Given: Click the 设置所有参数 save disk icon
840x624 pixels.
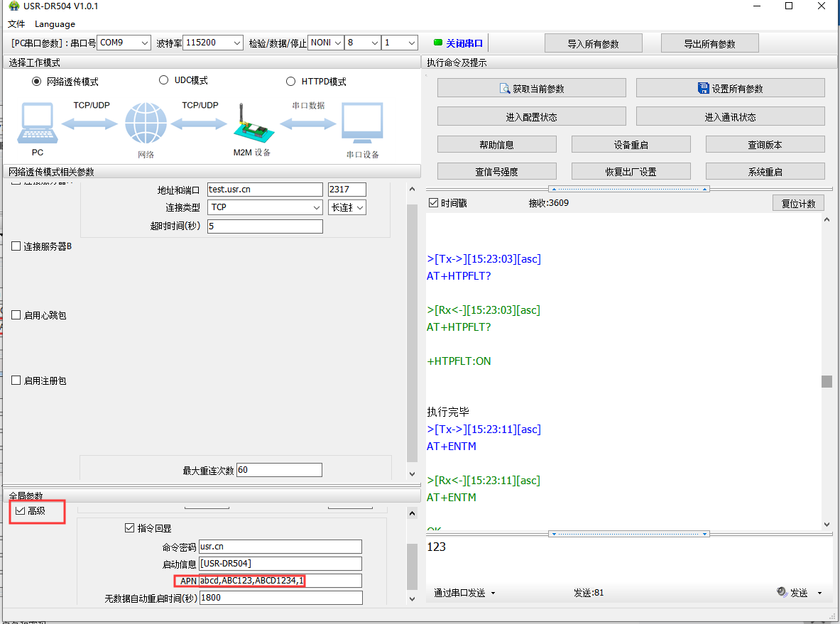Looking at the screenshot, I should pyautogui.click(x=704, y=89).
